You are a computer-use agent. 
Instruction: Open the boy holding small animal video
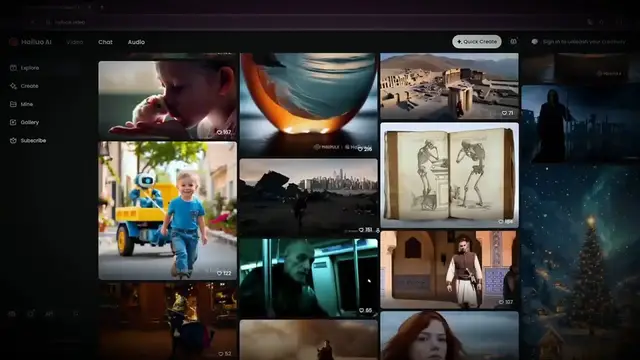tap(167, 100)
